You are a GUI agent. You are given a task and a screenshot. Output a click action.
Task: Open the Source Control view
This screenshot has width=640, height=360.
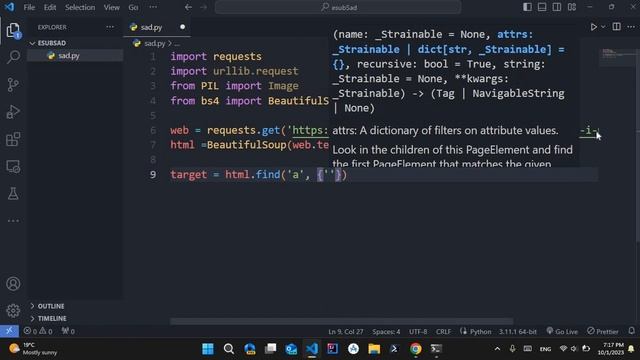click(13, 84)
